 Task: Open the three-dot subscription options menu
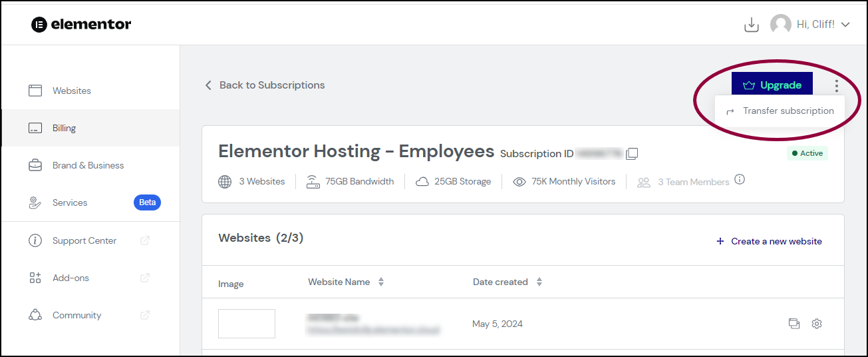[x=836, y=85]
